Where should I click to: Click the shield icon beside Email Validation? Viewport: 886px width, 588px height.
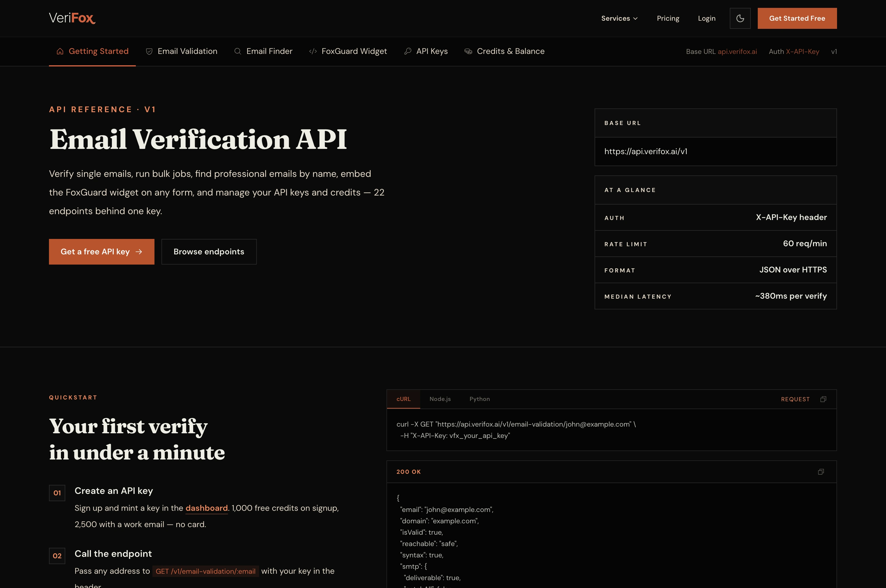pyautogui.click(x=149, y=51)
